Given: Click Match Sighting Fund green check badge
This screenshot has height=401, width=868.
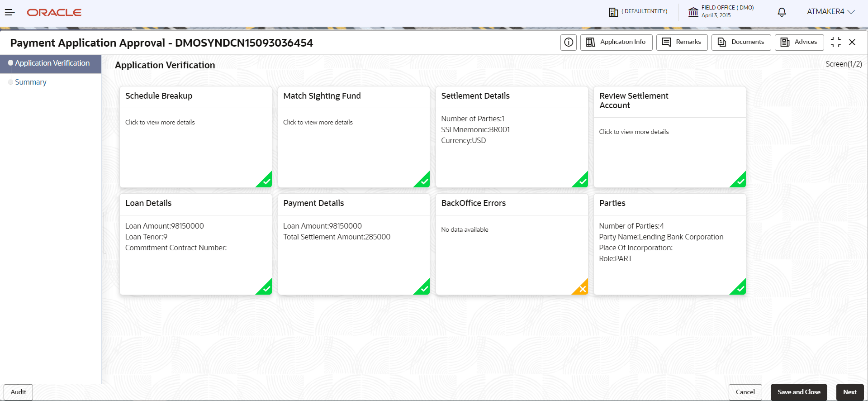Looking at the screenshot, I should (x=424, y=181).
